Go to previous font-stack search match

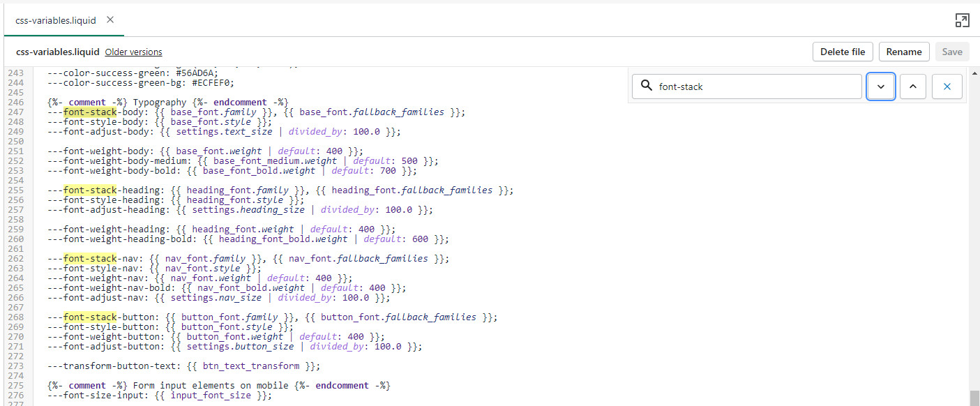click(913, 87)
